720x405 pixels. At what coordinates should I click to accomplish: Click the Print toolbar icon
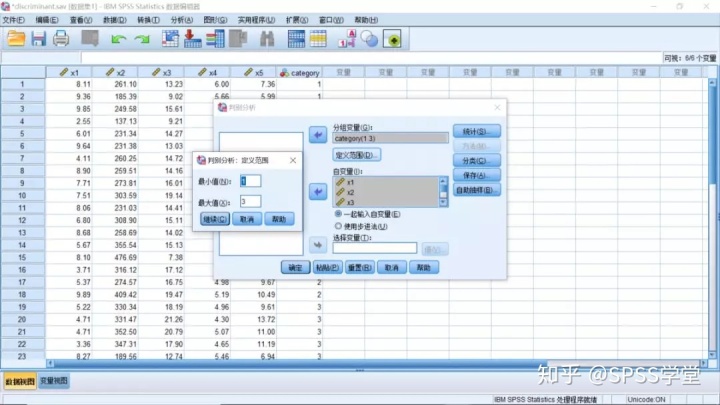[61, 39]
